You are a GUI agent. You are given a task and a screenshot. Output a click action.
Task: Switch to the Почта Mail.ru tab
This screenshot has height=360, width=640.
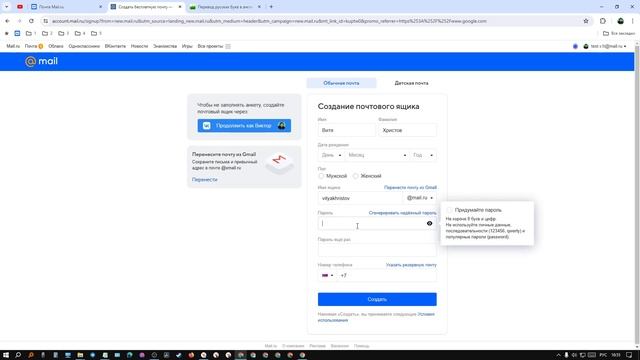(x=65, y=7)
